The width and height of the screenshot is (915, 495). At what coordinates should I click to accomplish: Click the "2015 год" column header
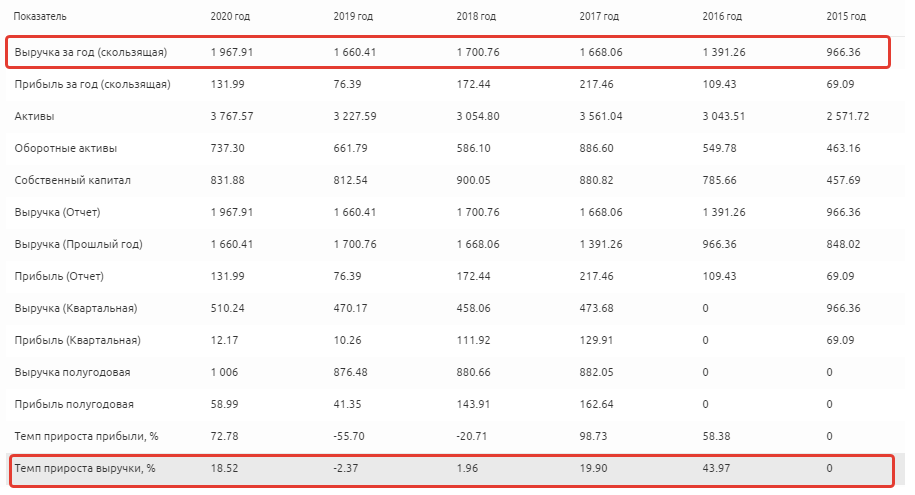click(846, 17)
